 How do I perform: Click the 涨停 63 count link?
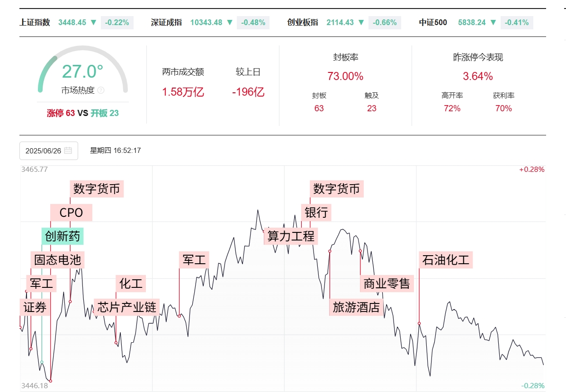(x=61, y=113)
